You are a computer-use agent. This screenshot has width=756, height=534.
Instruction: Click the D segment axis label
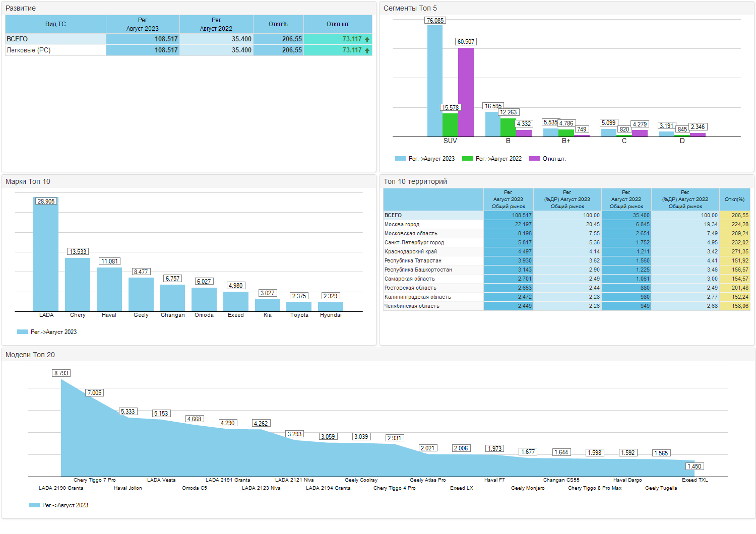682,141
